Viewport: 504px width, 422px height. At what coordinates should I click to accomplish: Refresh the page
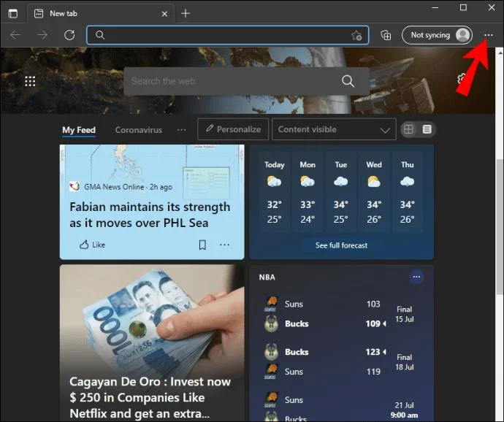pos(69,35)
